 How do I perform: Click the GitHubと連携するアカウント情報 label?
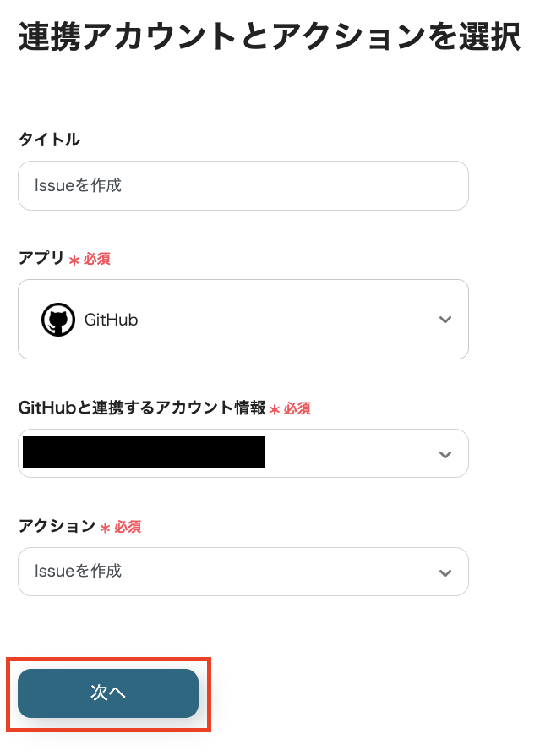pos(141,408)
